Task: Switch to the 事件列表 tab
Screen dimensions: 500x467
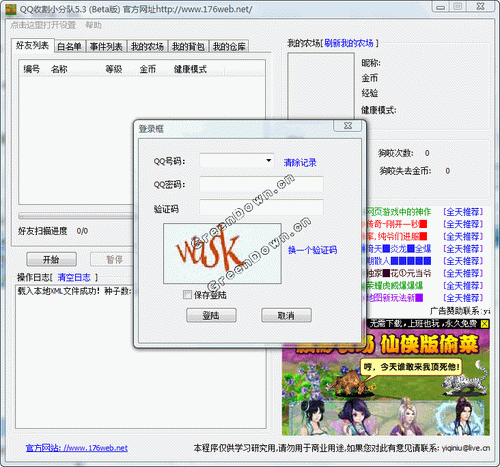Action: (x=106, y=47)
